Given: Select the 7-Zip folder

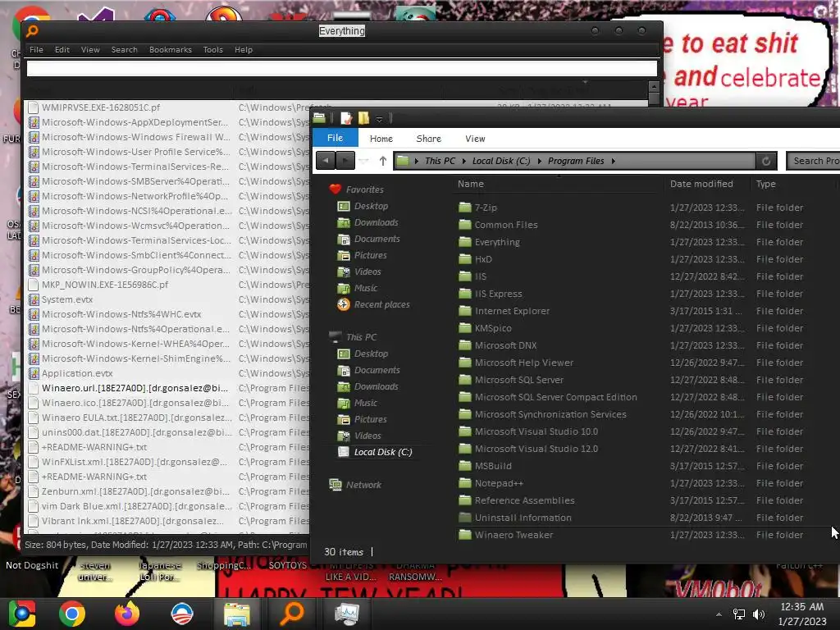Looking at the screenshot, I should (x=486, y=208).
